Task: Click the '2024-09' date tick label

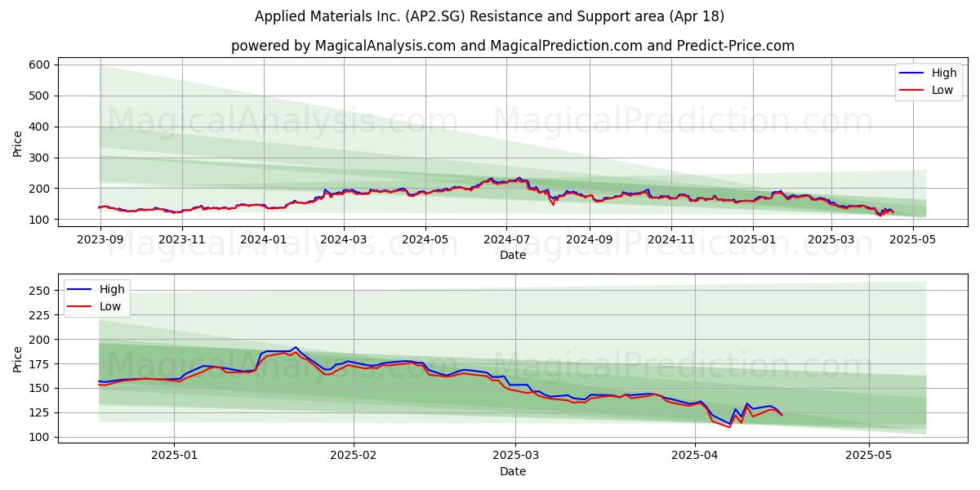Action: (590, 240)
